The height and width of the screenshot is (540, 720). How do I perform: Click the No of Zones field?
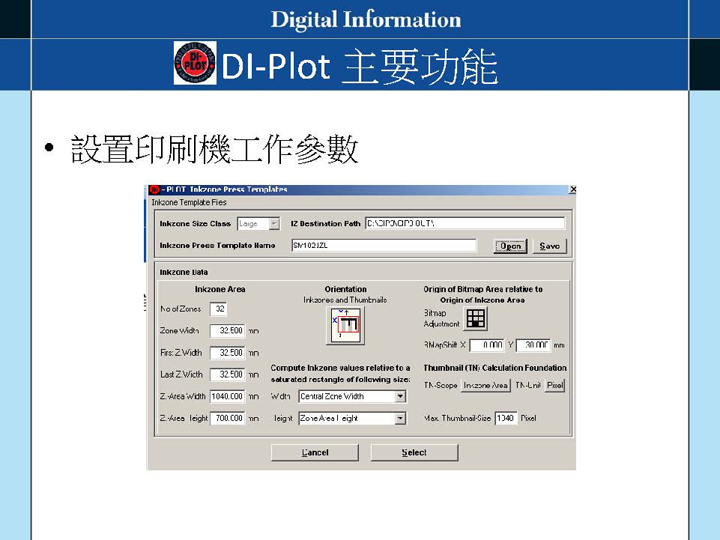pos(219,309)
